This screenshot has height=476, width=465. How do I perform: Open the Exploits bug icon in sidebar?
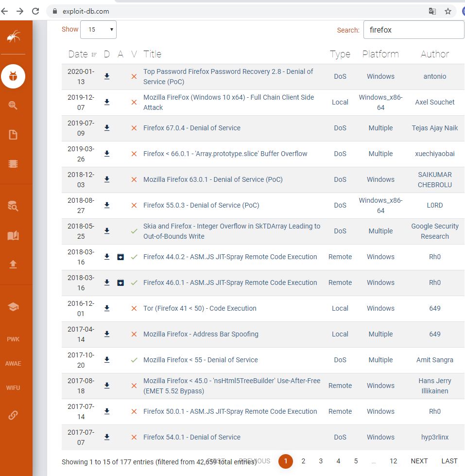pyautogui.click(x=13, y=76)
